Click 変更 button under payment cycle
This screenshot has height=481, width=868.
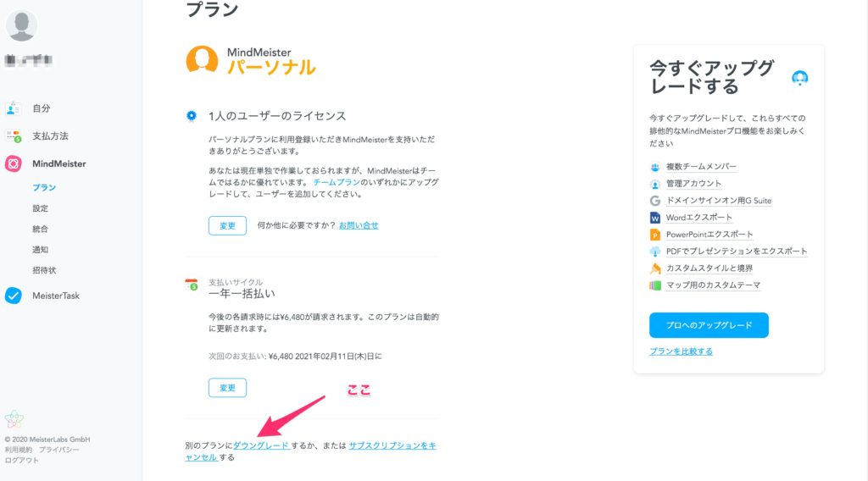pyautogui.click(x=227, y=388)
